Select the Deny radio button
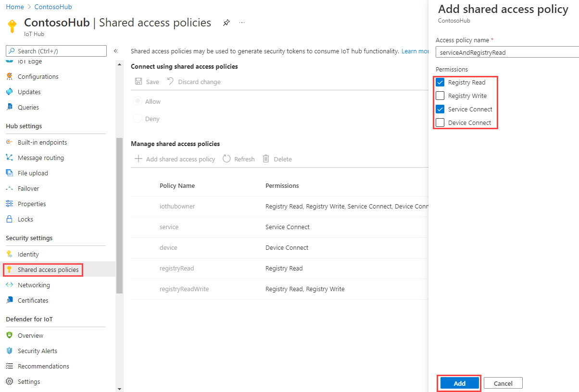This screenshot has height=392, width=579. [138, 119]
